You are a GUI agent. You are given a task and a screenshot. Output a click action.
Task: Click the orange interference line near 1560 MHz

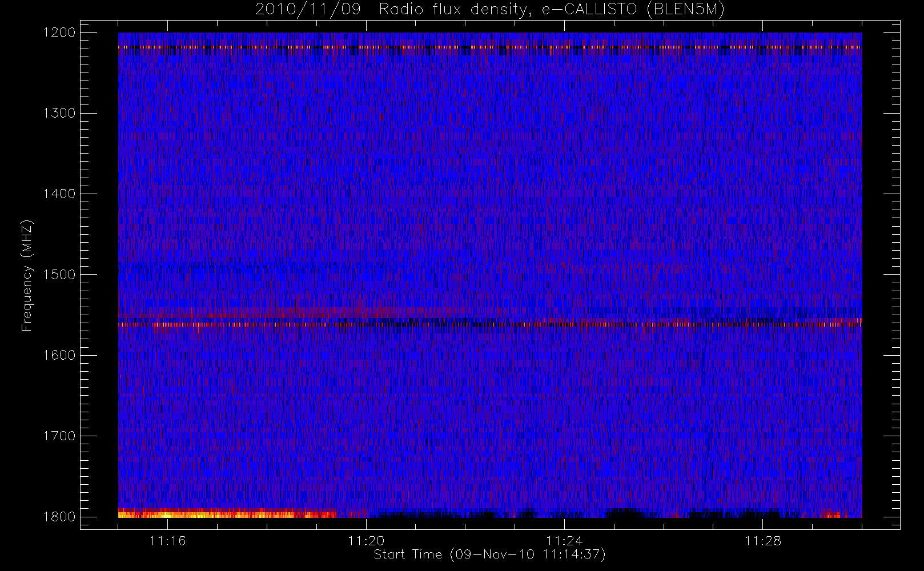point(490,324)
